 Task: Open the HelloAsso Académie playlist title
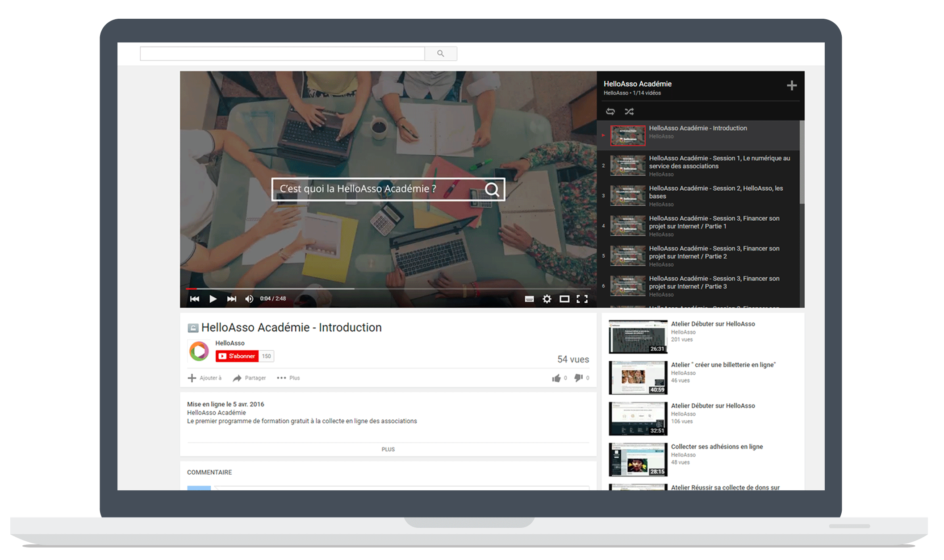[637, 84]
